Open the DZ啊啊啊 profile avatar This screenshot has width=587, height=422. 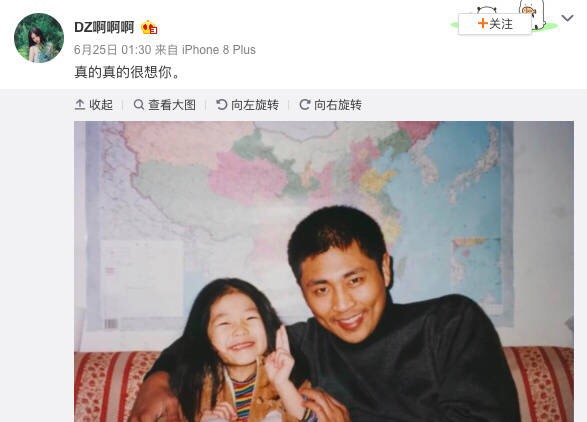39,38
